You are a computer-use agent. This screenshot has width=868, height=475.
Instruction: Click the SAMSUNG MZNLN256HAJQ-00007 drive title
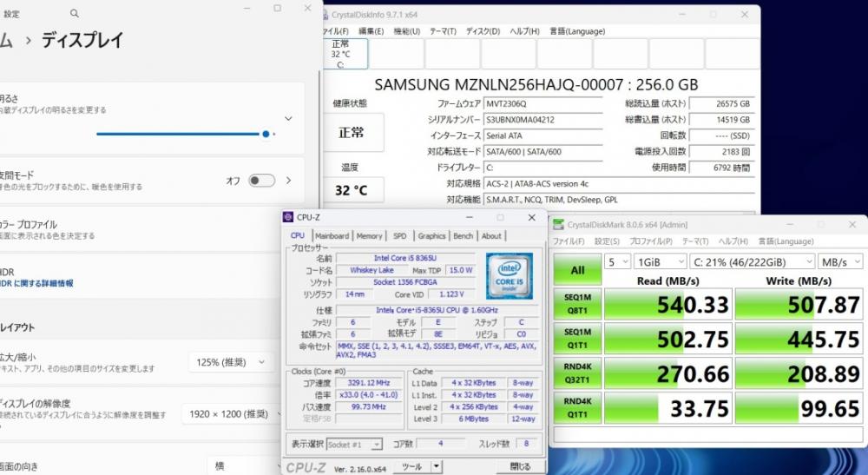coord(536,85)
